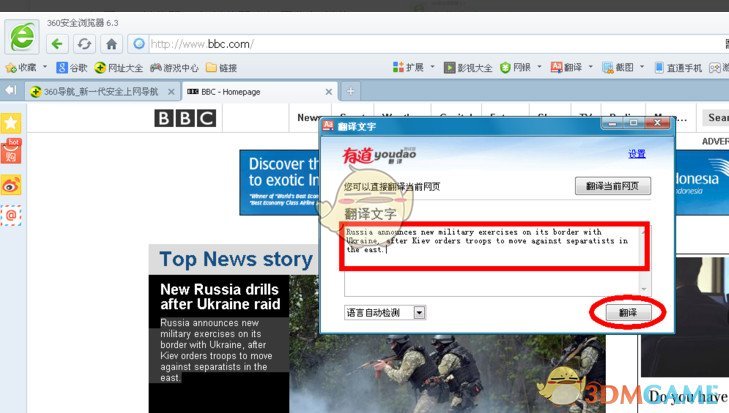
Task: Open the red hot shopping sidebar icon
Action: 11,152
